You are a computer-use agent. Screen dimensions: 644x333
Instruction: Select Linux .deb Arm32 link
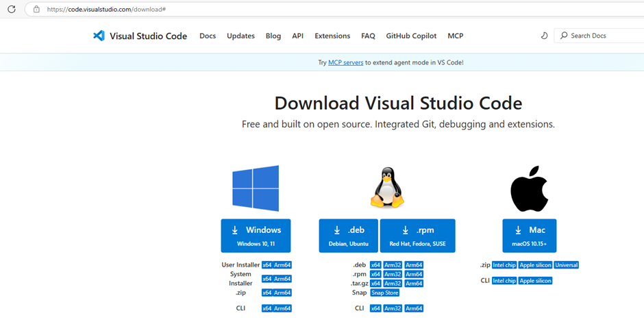[393, 265]
